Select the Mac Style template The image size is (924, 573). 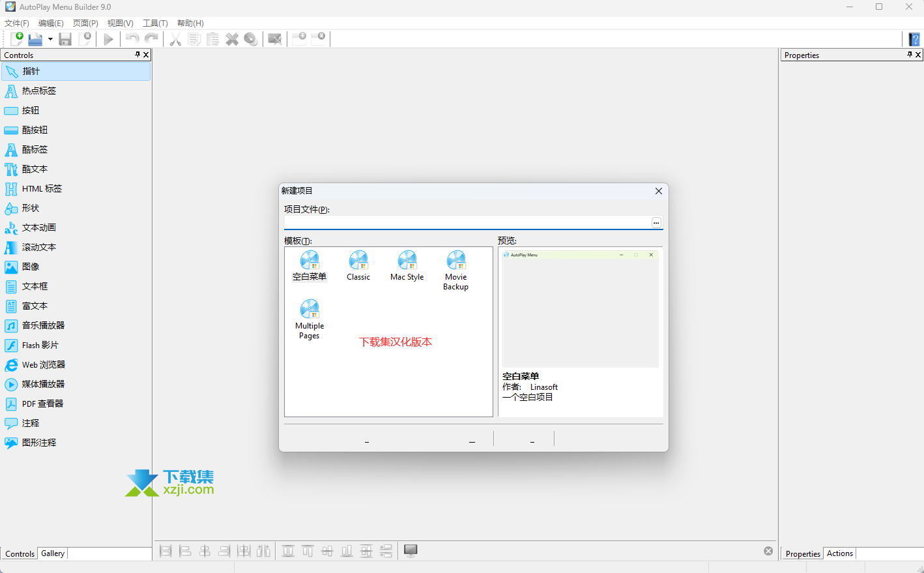[x=407, y=266]
